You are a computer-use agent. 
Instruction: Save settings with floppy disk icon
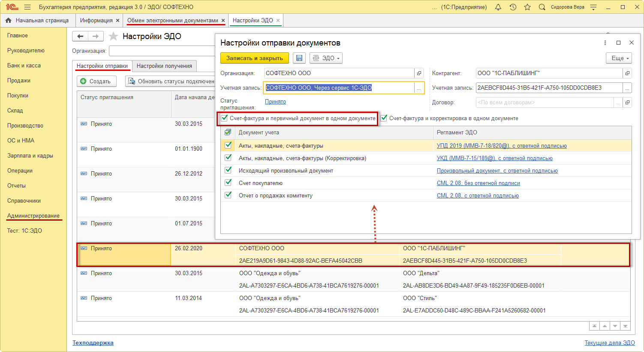pos(299,58)
